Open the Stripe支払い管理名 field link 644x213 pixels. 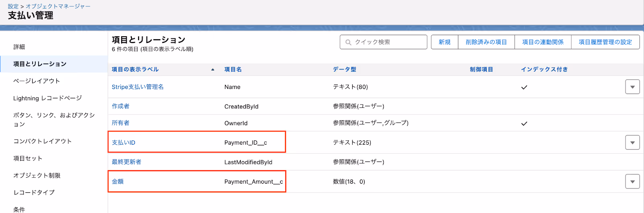[x=138, y=87]
